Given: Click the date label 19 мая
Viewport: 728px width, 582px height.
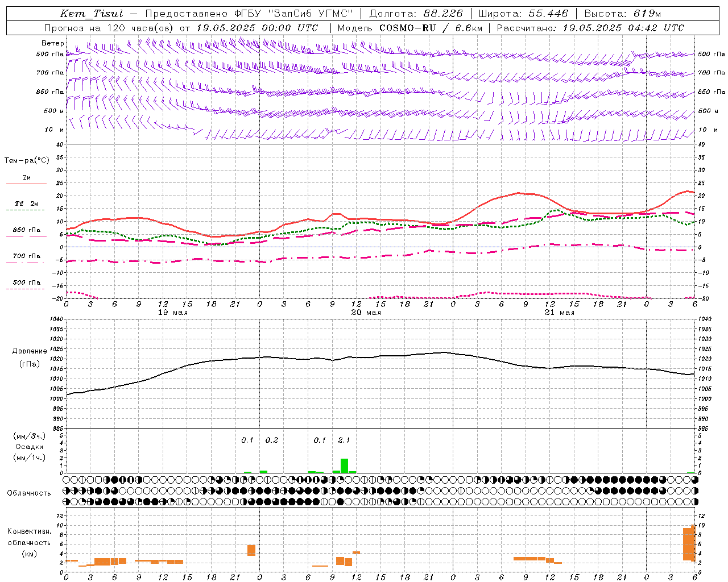Looking at the screenshot, I should [x=172, y=313].
